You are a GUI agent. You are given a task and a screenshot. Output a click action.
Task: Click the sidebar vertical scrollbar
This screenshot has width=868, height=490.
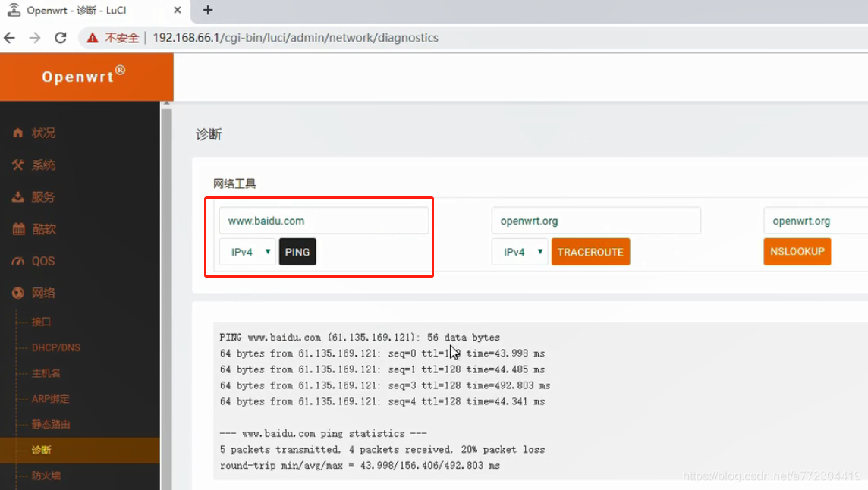[166, 299]
